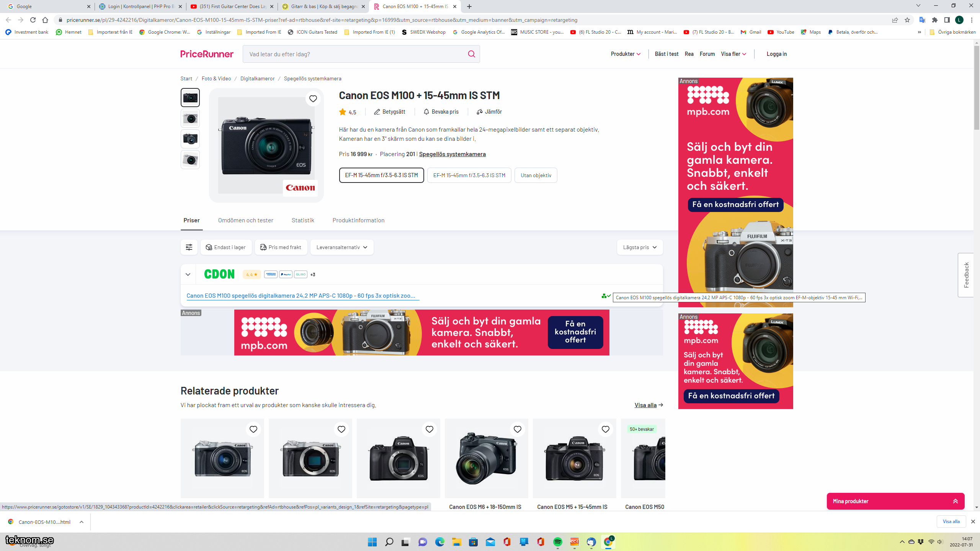Expand Visa fler menu
Image resolution: width=980 pixels, height=551 pixels.
[733, 54]
